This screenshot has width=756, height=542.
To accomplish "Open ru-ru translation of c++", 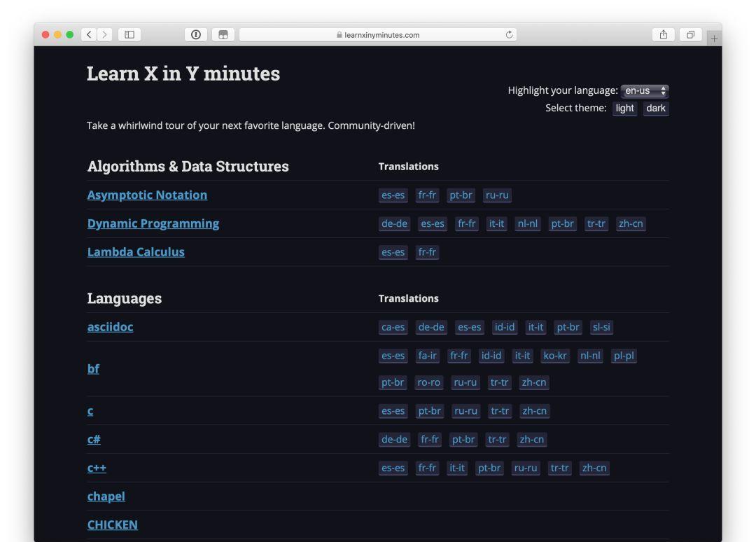I will pyautogui.click(x=526, y=468).
